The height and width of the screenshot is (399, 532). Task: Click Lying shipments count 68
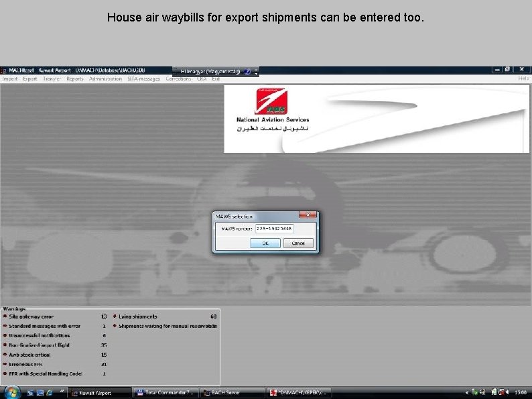coord(214,317)
